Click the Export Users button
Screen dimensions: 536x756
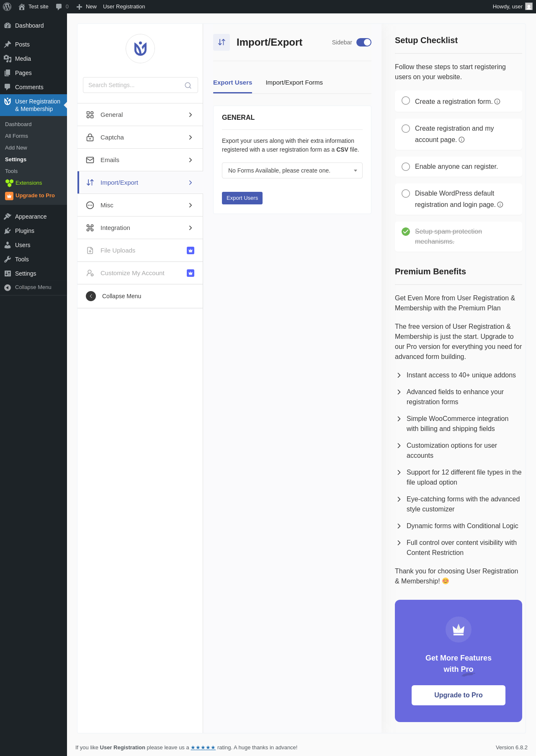[242, 198]
